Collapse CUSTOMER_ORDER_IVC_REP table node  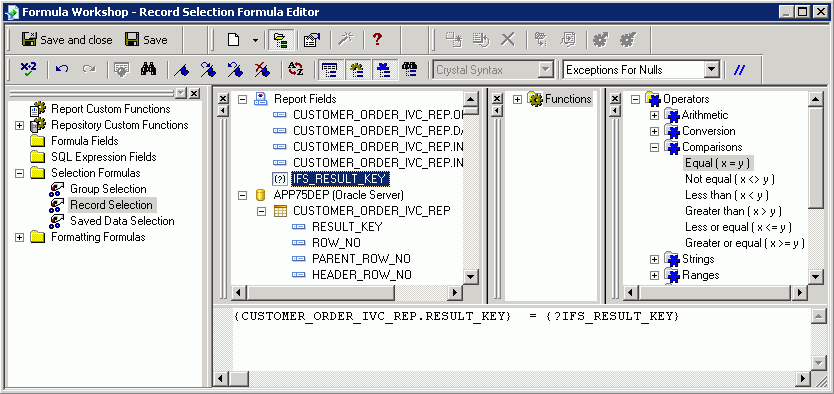(261, 211)
